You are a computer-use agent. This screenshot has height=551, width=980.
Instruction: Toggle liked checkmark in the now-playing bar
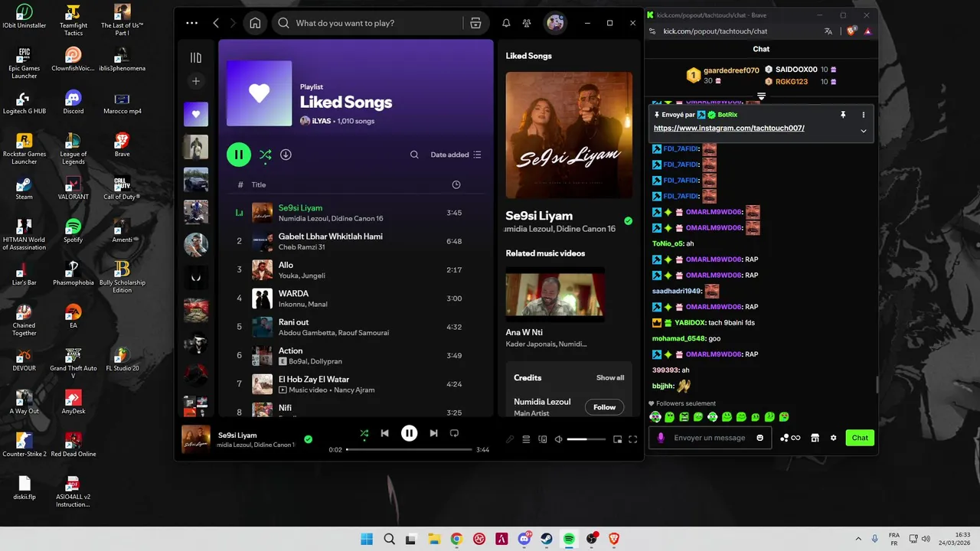(x=308, y=439)
